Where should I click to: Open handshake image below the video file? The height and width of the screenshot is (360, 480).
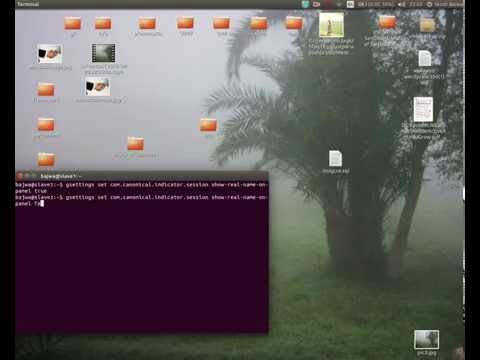point(97,87)
